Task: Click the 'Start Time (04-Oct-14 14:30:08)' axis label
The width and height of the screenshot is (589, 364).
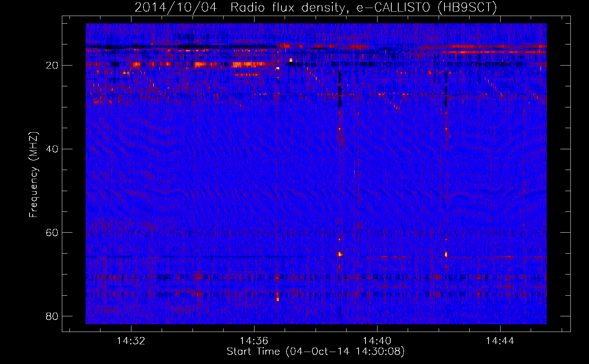Action: [x=316, y=352]
